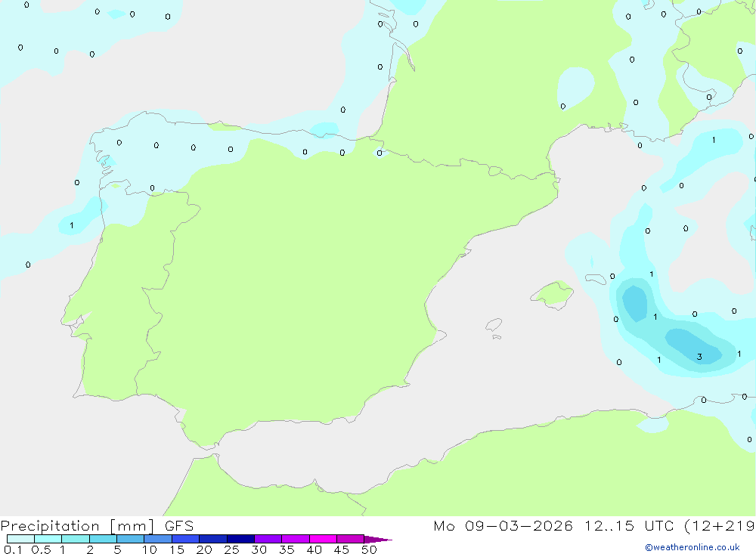
Task: Click the '3' precipitation value on map
Action: [x=699, y=357]
